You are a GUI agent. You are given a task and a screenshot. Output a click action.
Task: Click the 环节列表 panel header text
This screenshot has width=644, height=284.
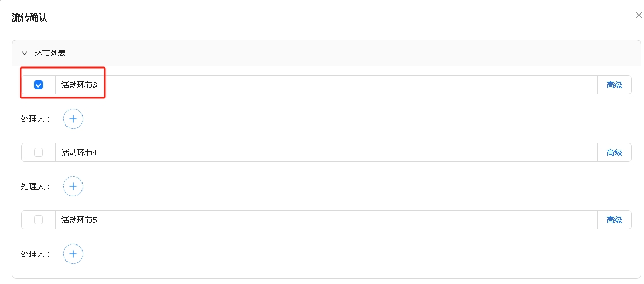tap(50, 53)
